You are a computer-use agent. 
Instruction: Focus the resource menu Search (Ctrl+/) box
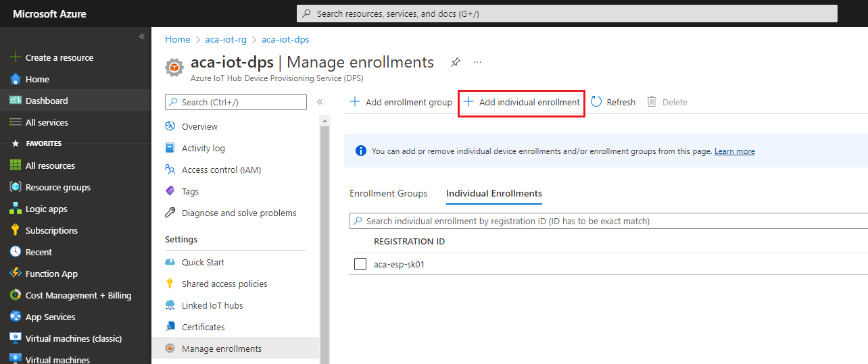[236, 102]
